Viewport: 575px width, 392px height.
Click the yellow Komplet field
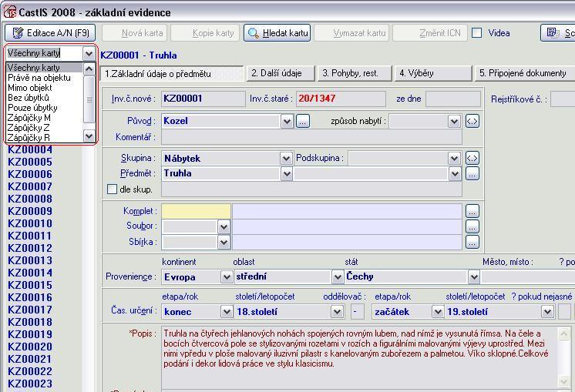point(197,211)
